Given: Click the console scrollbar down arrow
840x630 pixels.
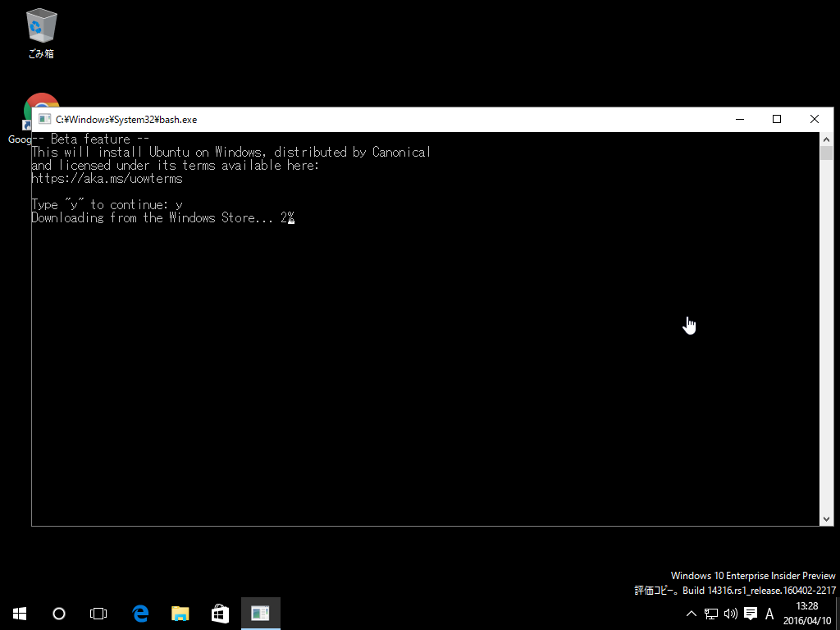Looking at the screenshot, I should (x=826, y=518).
